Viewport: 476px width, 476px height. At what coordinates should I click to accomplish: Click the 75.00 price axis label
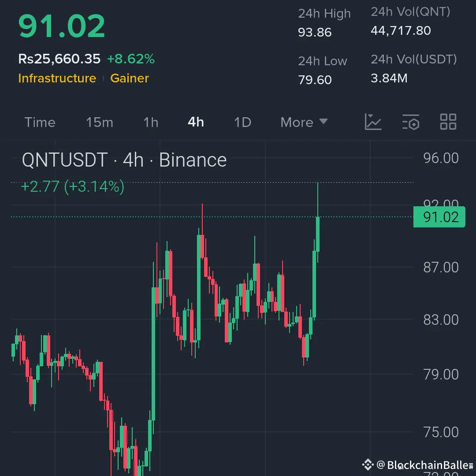click(x=441, y=432)
